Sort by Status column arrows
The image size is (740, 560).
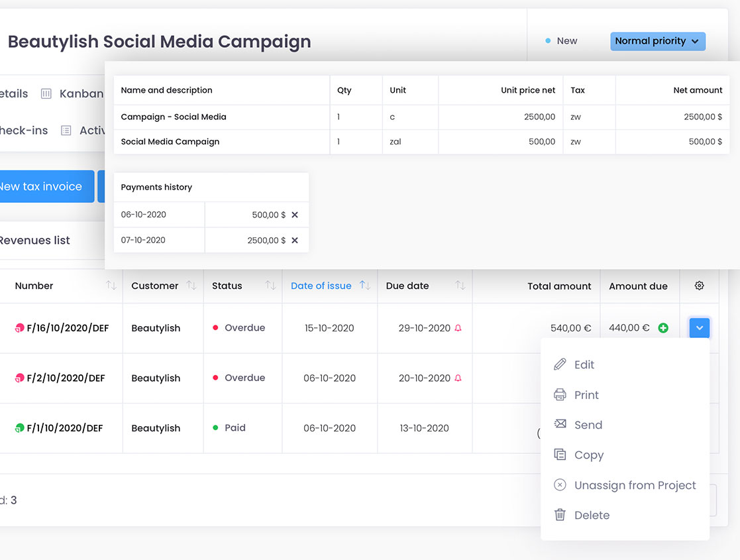(270, 285)
